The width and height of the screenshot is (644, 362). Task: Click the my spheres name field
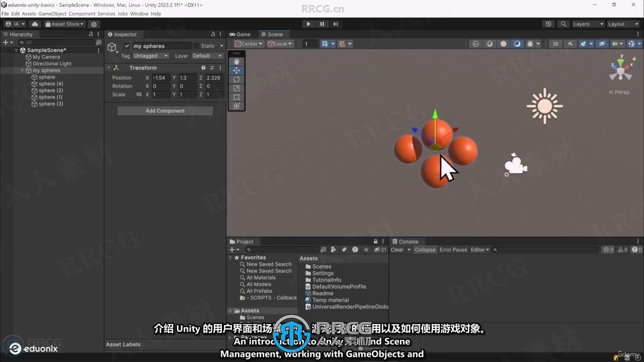click(x=162, y=46)
